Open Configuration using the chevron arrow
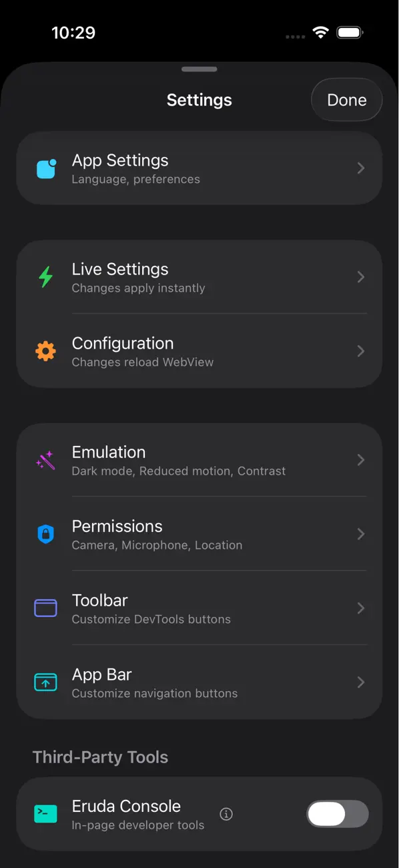This screenshot has width=399, height=868. click(x=361, y=351)
